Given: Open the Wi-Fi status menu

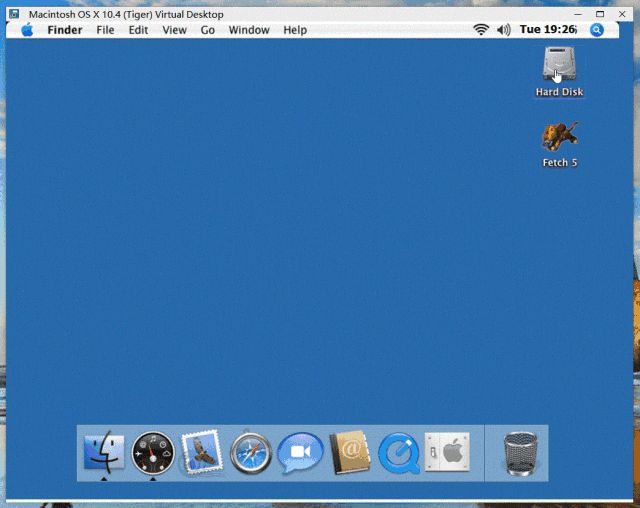Looking at the screenshot, I should click(481, 30).
